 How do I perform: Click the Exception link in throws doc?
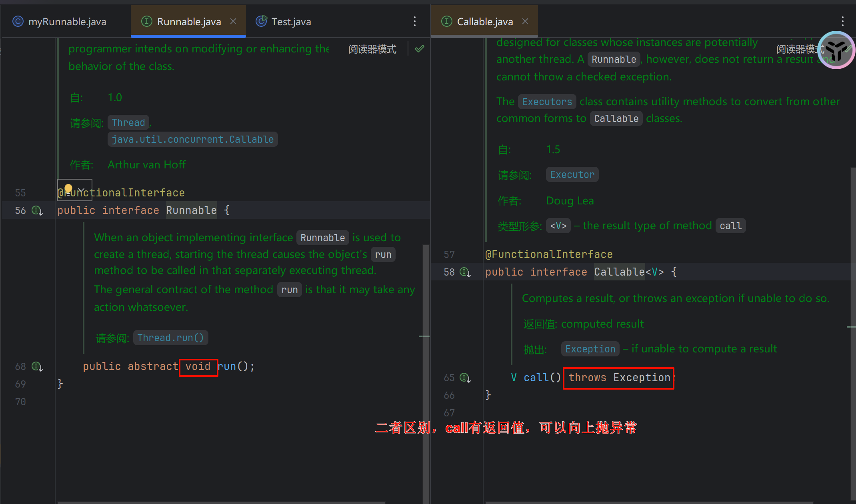[x=590, y=349]
